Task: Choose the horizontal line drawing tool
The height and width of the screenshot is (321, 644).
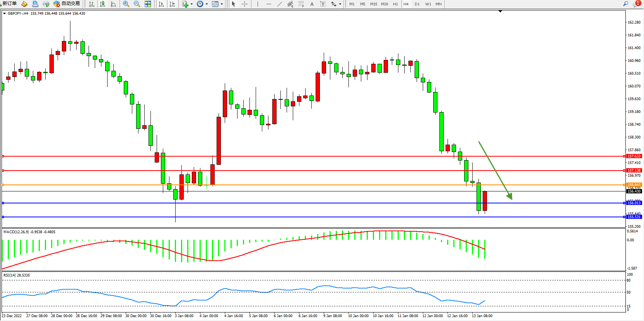Action: 269,4
